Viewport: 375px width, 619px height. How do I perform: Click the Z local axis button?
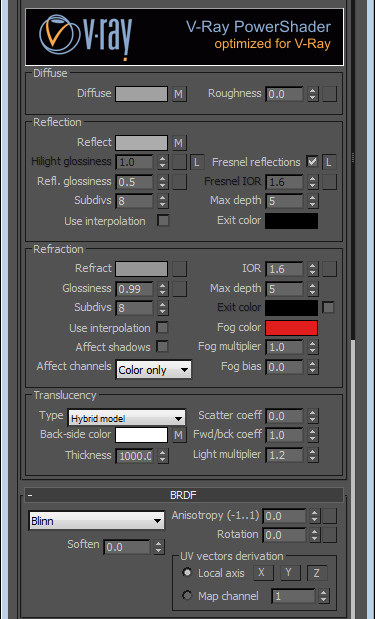pos(317,573)
